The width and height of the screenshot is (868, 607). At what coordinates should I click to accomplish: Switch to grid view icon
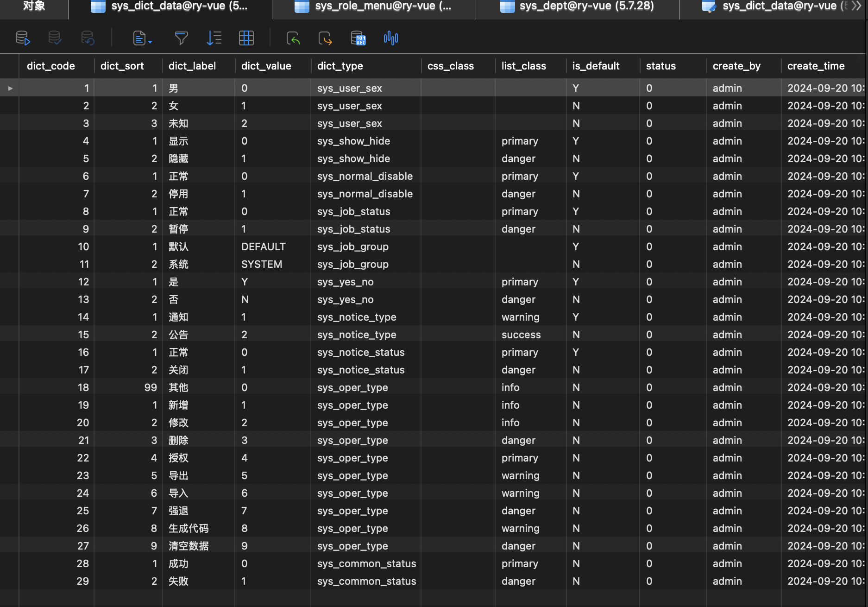pyautogui.click(x=246, y=38)
